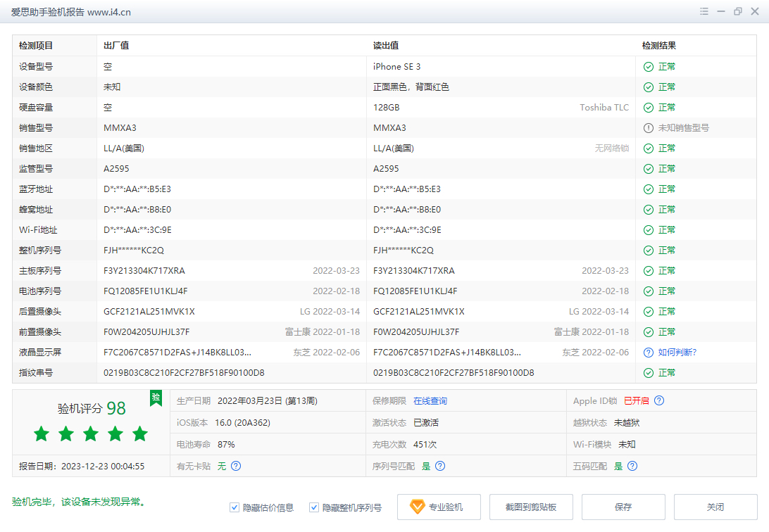Click the fifth star in the rating
The width and height of the screenshot is (769, 532).
click(139, 434)
